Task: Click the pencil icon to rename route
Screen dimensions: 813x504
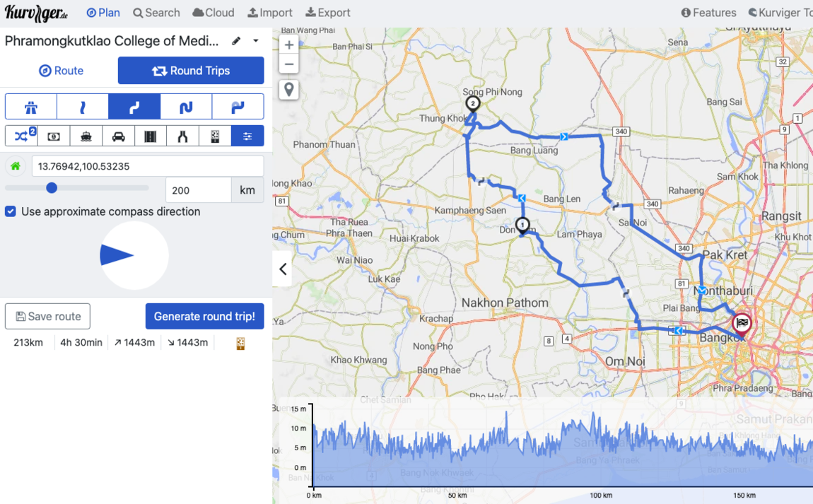Action: tap(236, 41)
